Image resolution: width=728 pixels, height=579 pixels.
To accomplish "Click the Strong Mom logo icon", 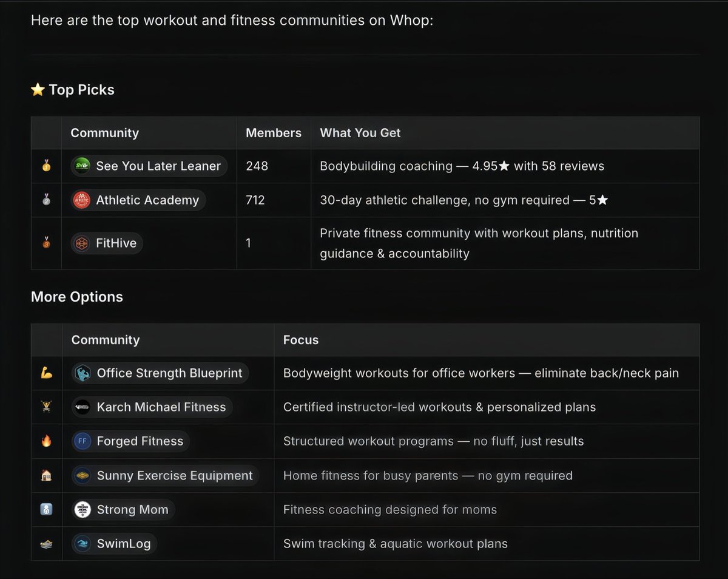I will 82,510.
